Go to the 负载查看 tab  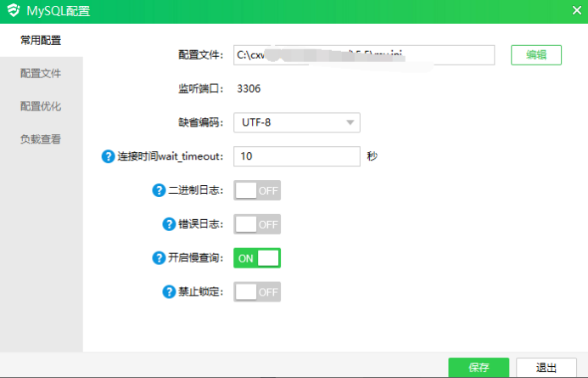pyautogui.click(x=42, y=139)
